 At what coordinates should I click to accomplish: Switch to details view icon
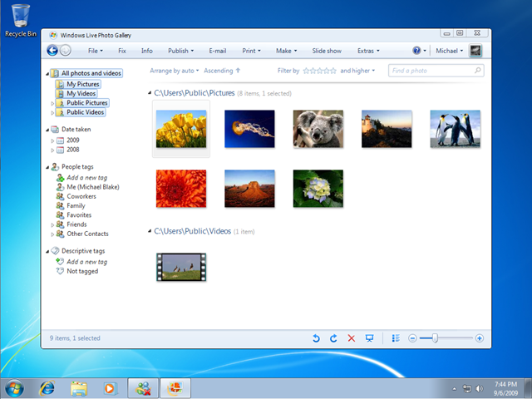point(396,338)
